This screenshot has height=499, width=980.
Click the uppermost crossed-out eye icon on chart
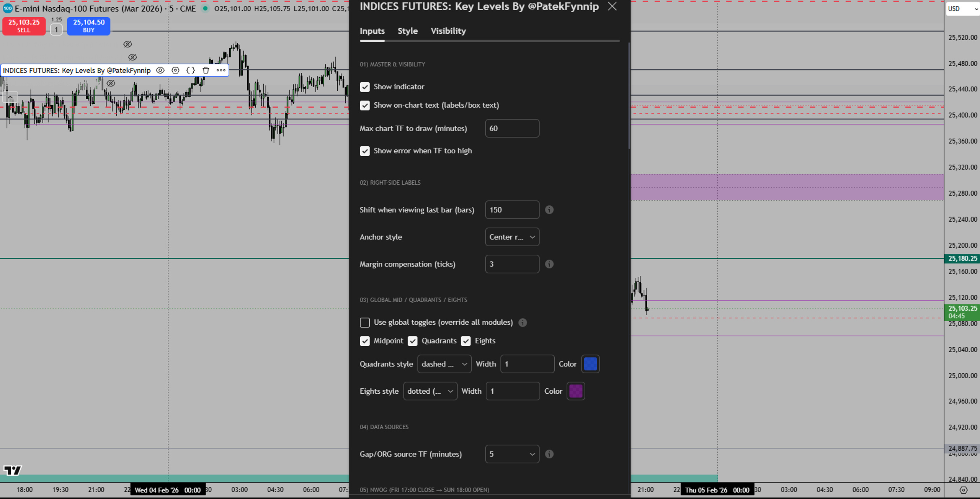127,44
